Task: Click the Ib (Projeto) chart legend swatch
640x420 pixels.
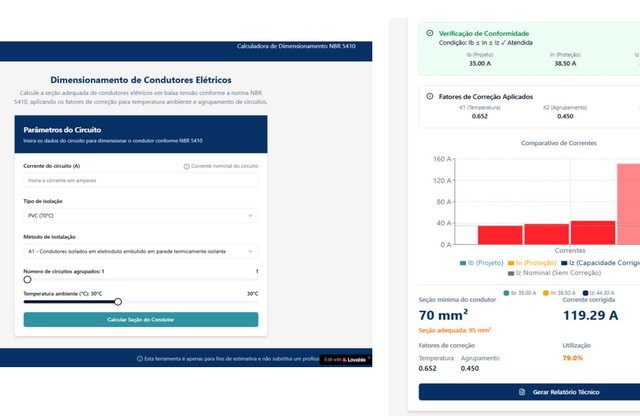Action: click(463, 263)
